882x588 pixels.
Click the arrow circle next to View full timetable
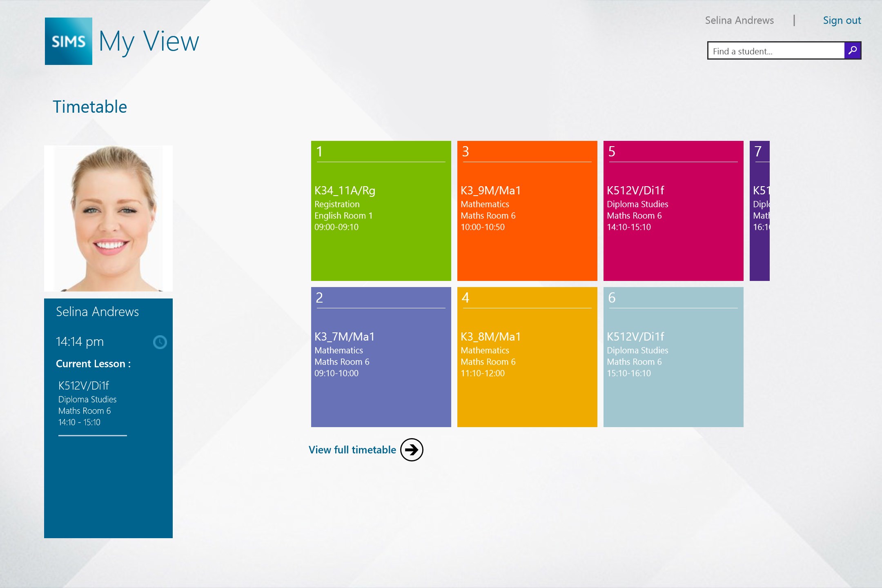pos(411,450)
